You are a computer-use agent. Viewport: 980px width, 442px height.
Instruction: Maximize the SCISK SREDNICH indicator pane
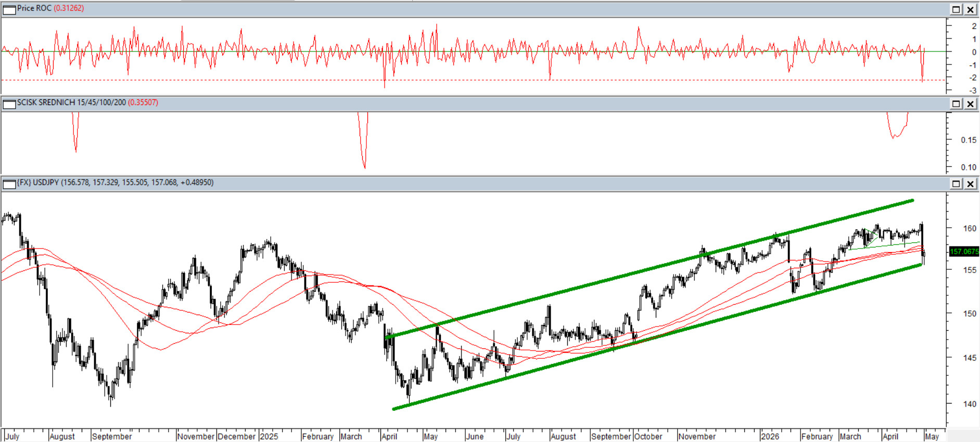(x=956, y=104)
